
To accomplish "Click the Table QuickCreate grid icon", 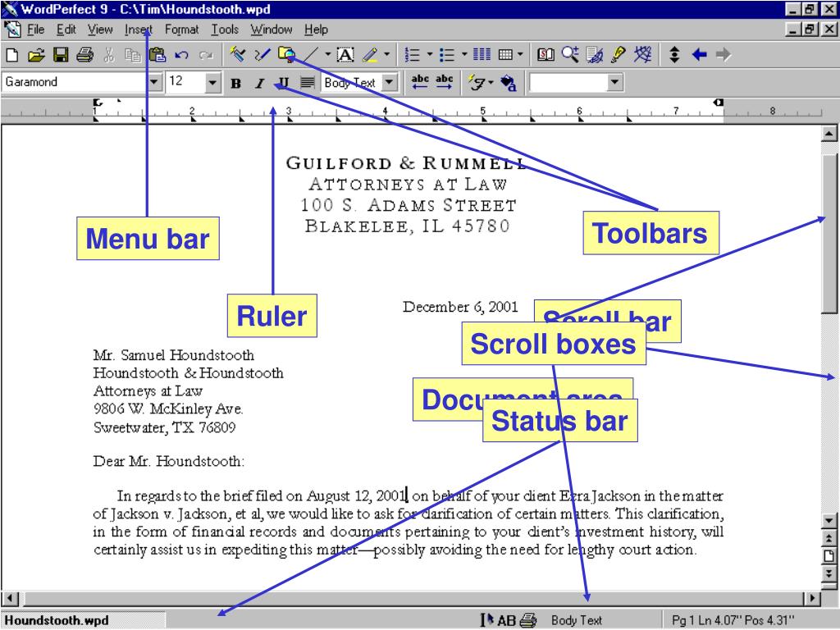I will [505, 55].
